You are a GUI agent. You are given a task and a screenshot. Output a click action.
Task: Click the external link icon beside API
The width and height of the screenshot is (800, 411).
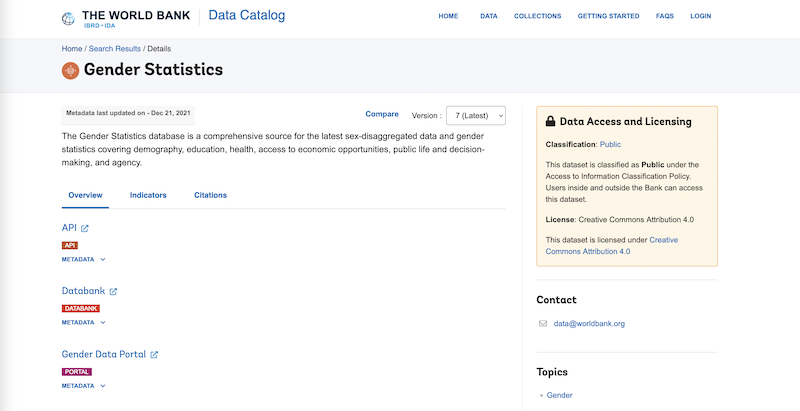coord(85,229)
